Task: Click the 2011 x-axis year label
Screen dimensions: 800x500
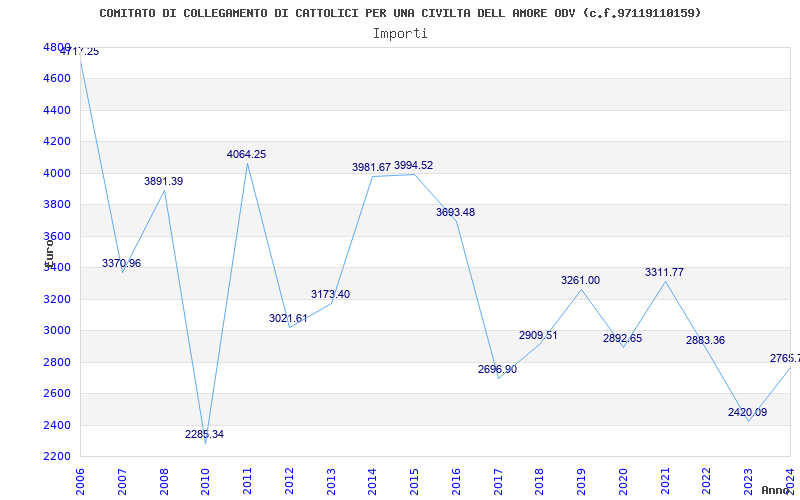Action: (247, 481)
